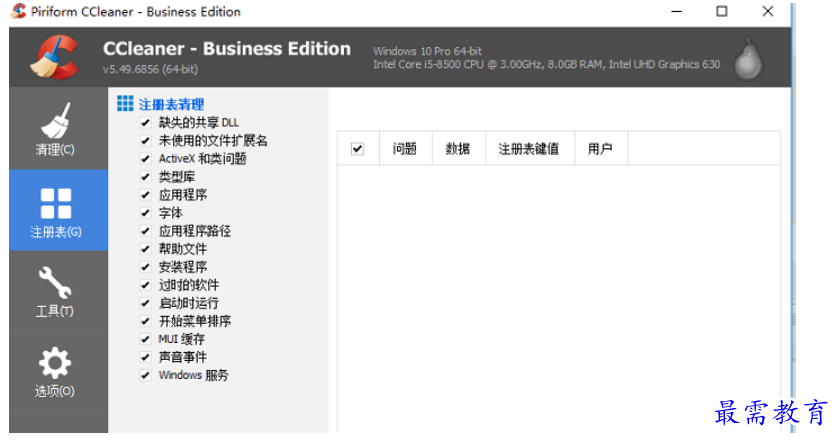Screen dimensions: 836x444
Task: Toggle the select-all checkbox in results header
Action: tap(358, 149)
